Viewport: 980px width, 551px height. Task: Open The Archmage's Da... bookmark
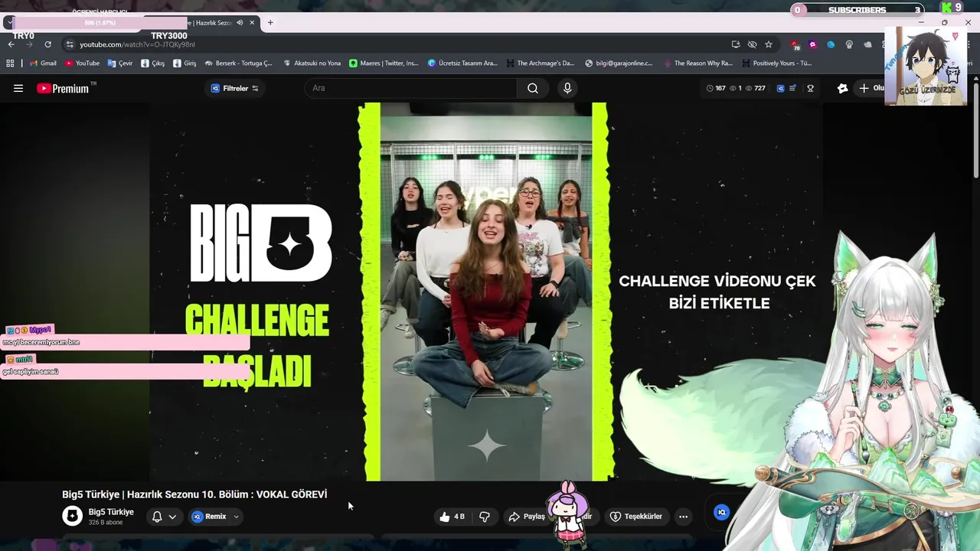[x=540, y=64]
